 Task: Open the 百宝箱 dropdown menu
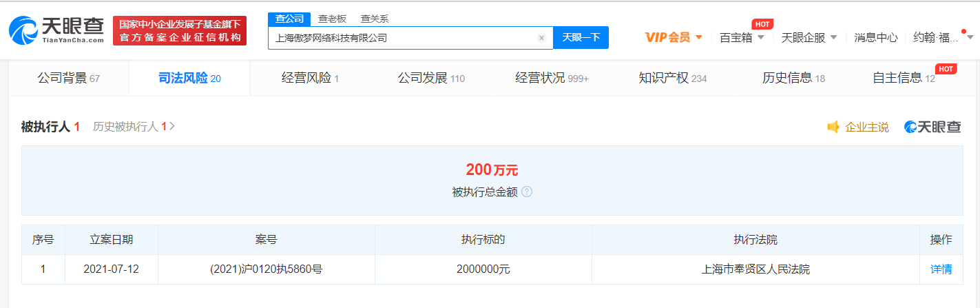point(742,37)
